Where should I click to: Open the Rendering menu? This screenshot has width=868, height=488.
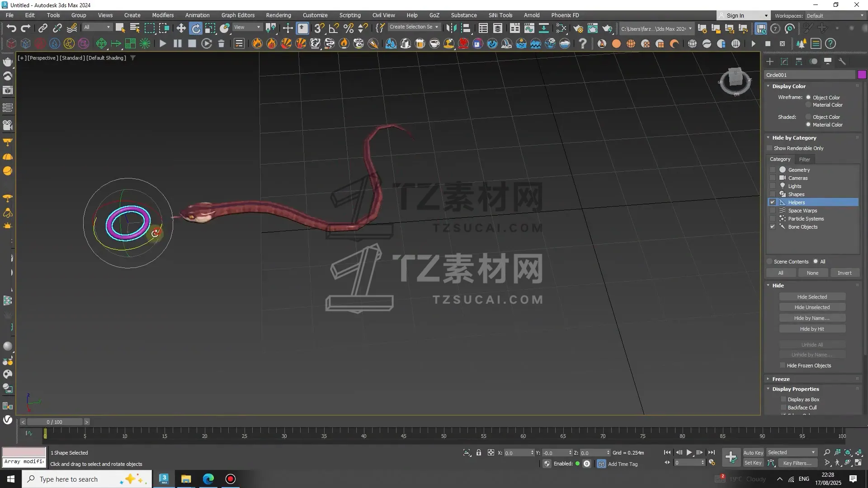[x=278, y=15]
